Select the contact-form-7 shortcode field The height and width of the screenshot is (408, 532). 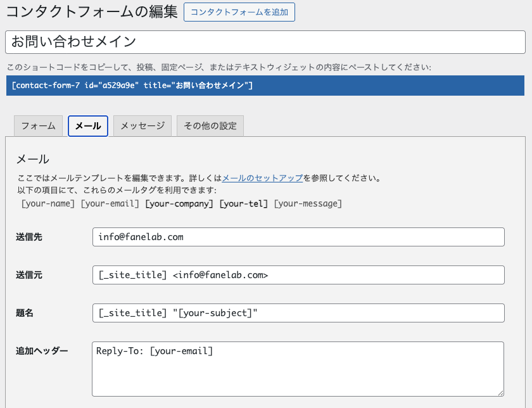point(265,86)
